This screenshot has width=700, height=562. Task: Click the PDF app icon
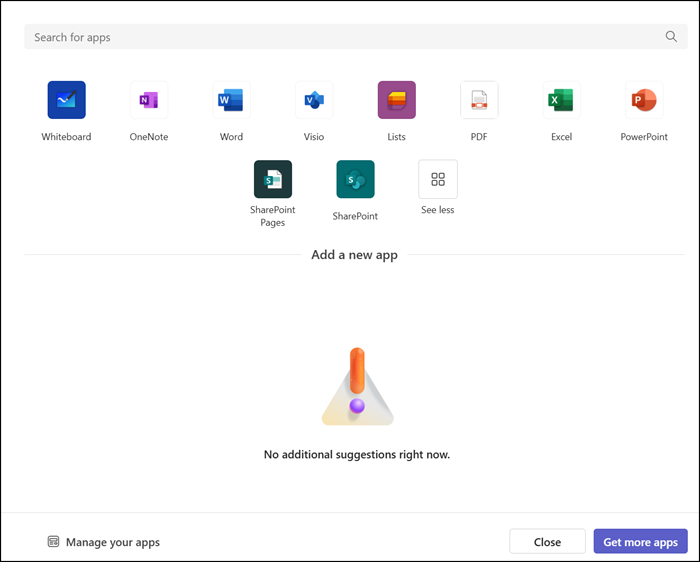pyautogui.click(x=479, y=100)
